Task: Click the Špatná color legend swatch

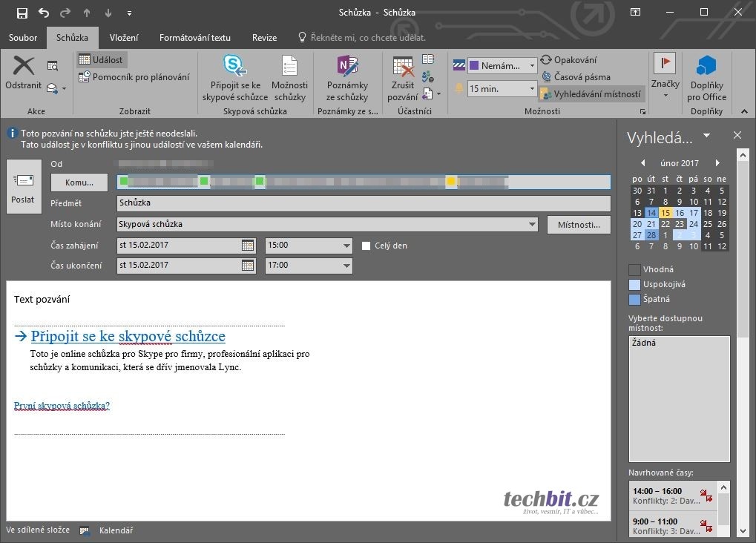Action: pyautogui.click(x=634, y=300)
